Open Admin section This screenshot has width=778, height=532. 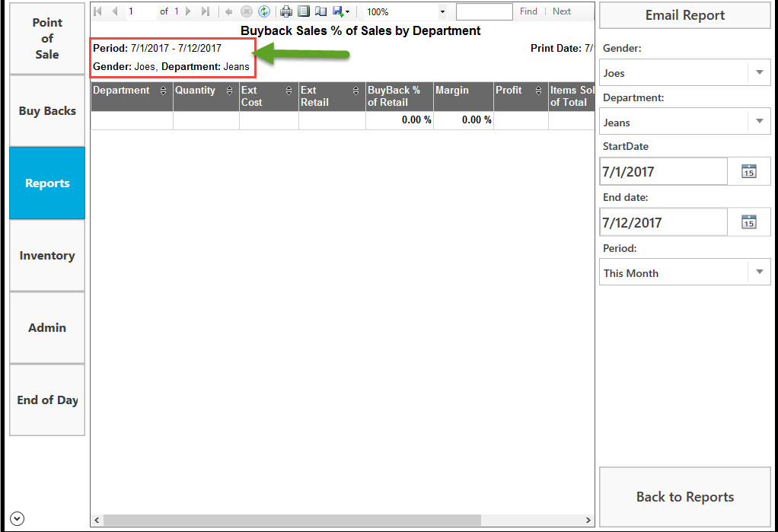tap(47, 327)
